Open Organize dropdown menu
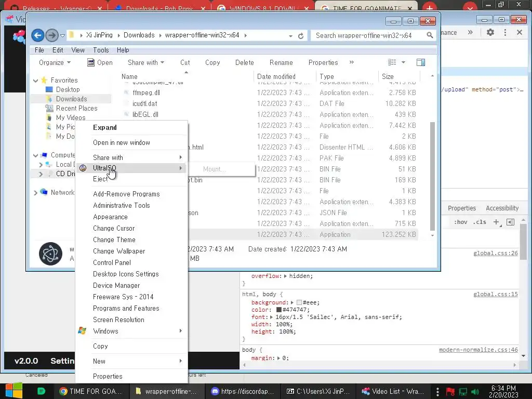 pyautogui.click(x=55, y=62)
